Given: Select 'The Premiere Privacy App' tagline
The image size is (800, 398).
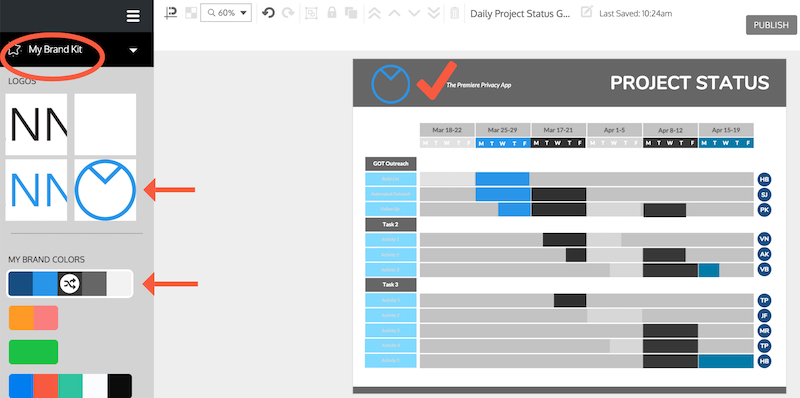Looking at the screenshot, I should point(479,85).
